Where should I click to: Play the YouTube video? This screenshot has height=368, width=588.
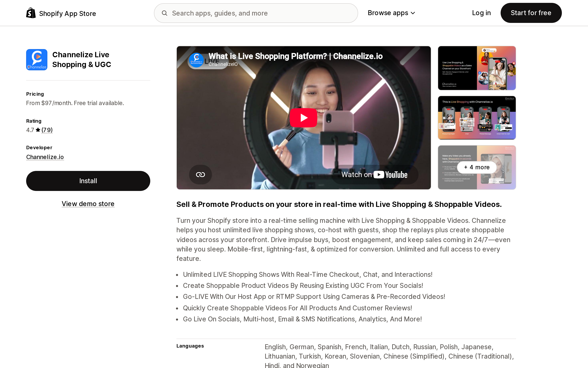tap(303, 118)
